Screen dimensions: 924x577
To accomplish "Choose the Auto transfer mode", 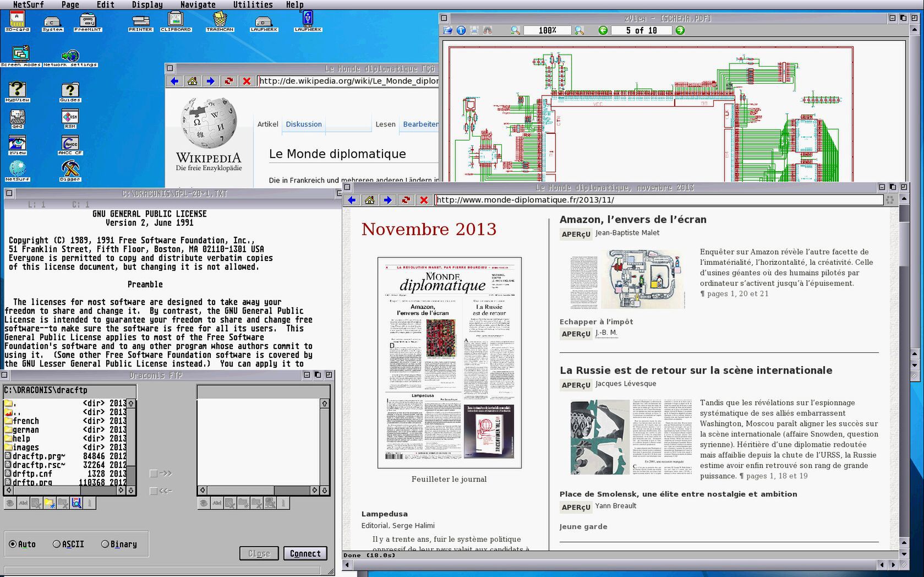I will coord(13,544).
